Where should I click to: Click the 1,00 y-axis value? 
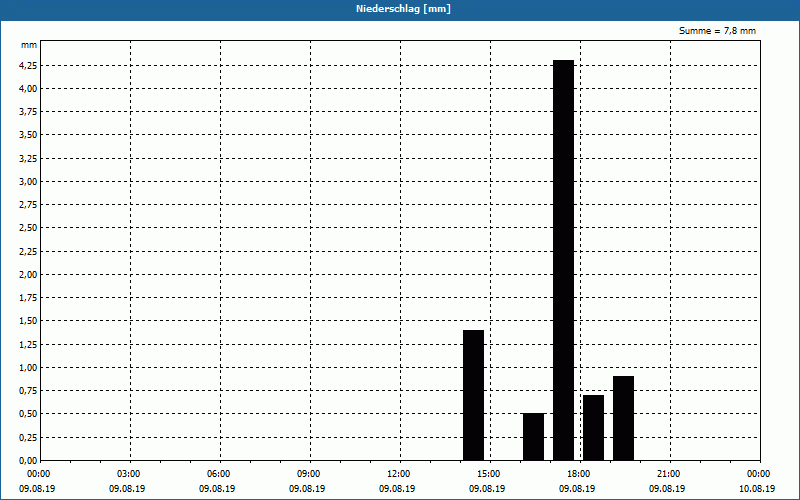[x=28, y=367]
